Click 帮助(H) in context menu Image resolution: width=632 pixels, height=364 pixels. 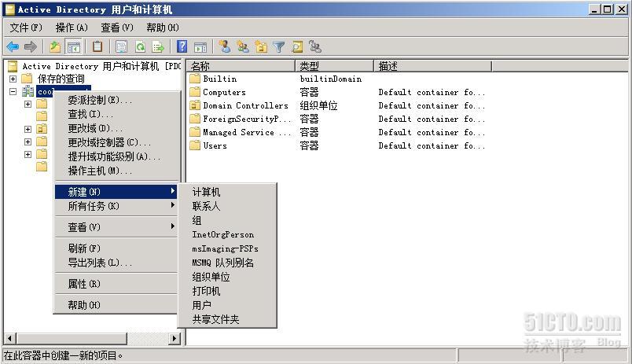pos(116,305)
